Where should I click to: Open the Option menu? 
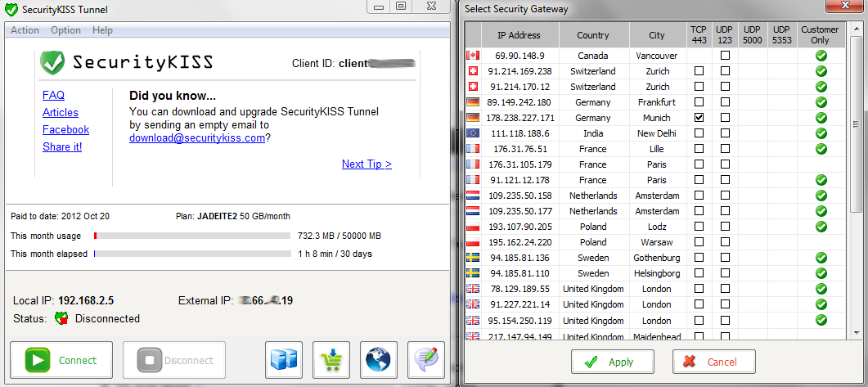pos(66,30)
